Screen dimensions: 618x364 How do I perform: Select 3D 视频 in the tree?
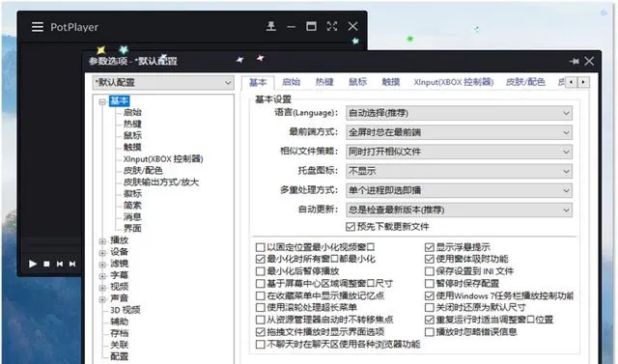[x=125, y=310]
